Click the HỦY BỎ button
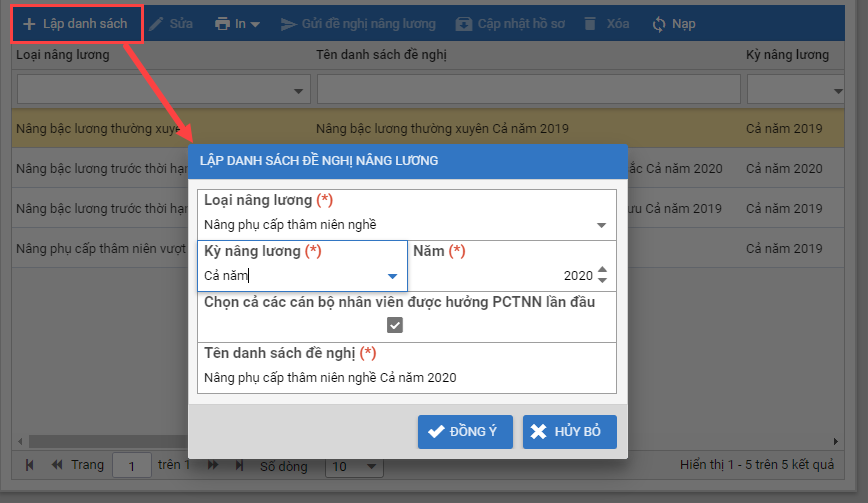This screenshot has width=868, height=503. coord(569,431)
